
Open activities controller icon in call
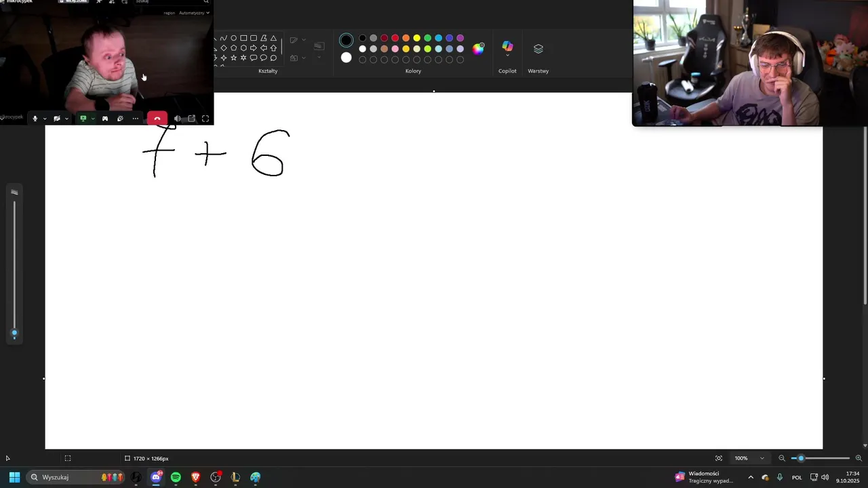click(105, 119)
